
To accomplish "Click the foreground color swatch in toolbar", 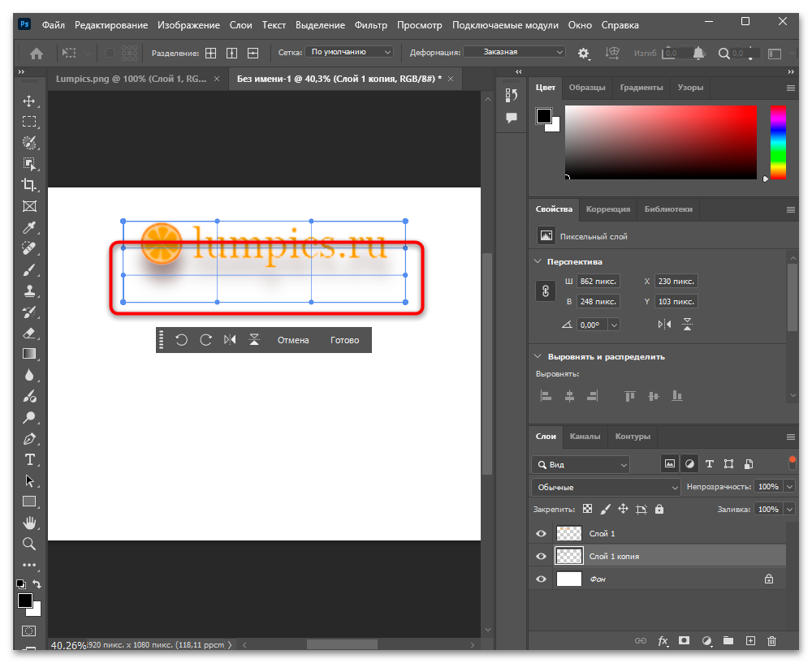I will click(25, 601).
